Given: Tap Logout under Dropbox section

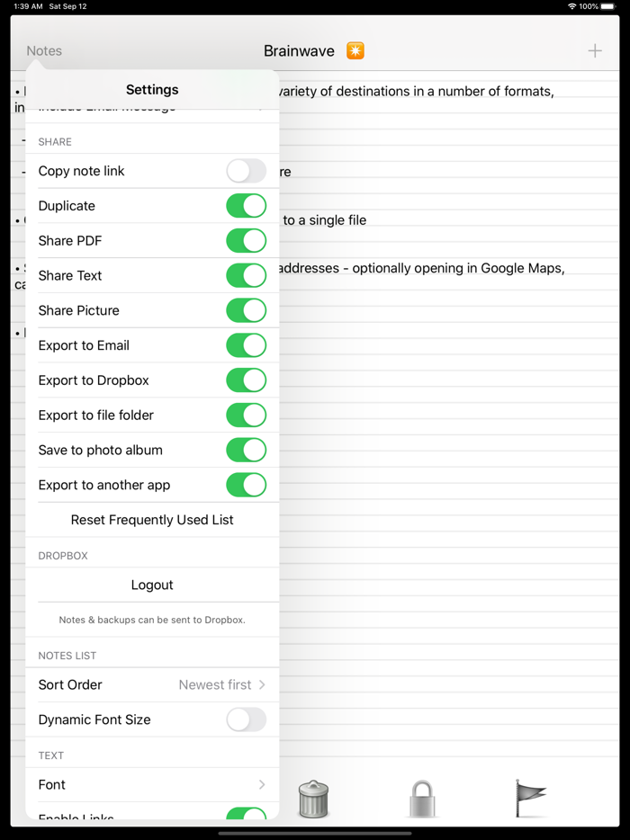Looking at the screenshot, I should click(152, 585).
